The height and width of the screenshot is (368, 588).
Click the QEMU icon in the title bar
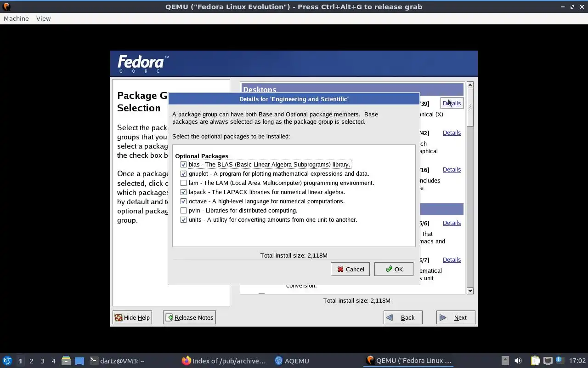click(6, 6)
